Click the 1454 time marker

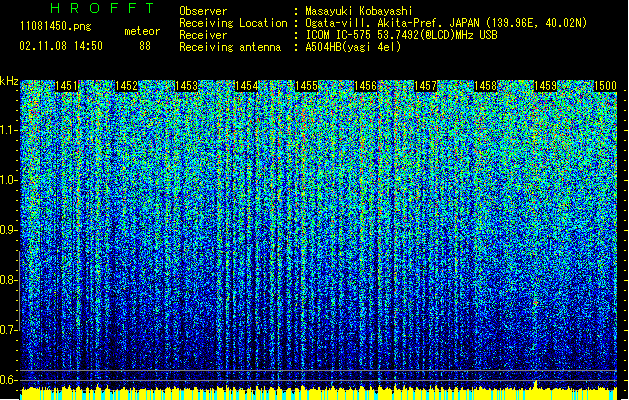[246, 86]
